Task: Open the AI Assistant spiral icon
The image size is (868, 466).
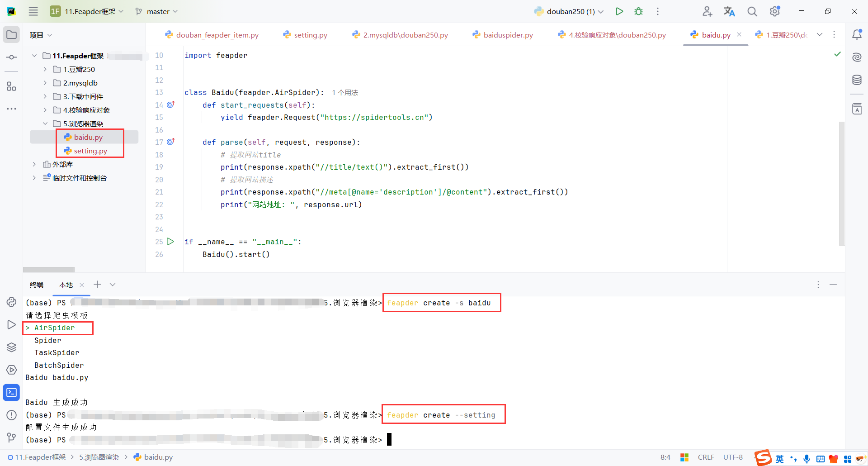Action: click(857, 57)
